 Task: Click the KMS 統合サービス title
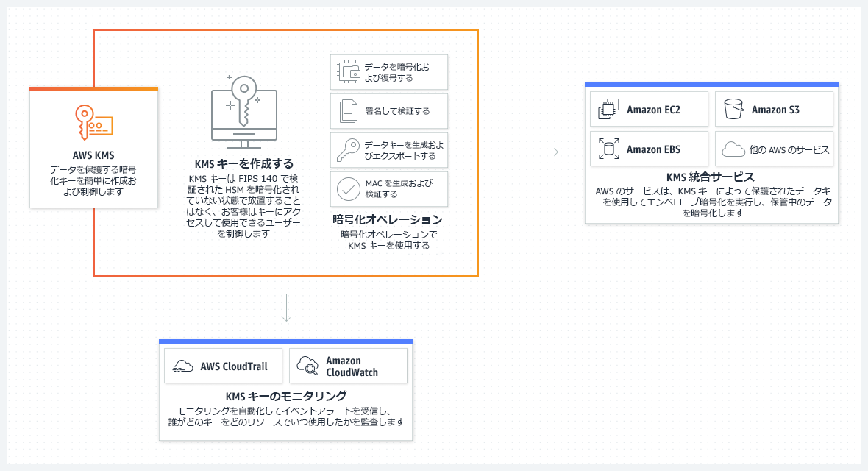pyautogui.click(x=711, y=177)
